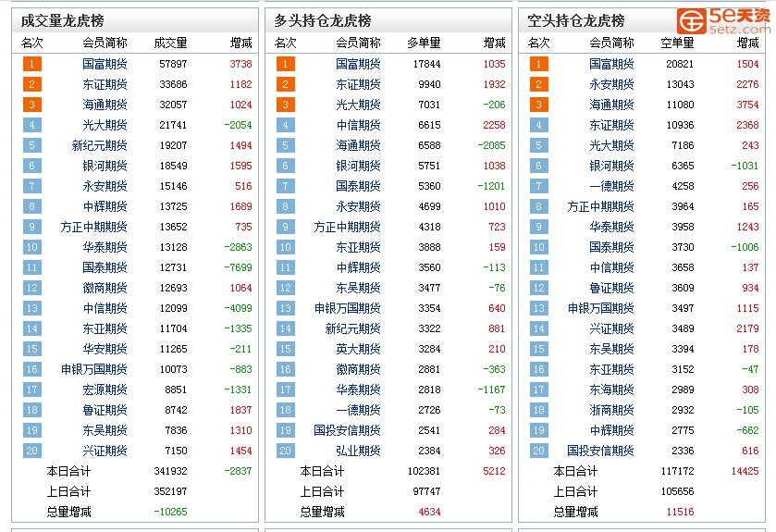Open 光大期货 in the 成交量龙虎榜 table
Viewport: 776px width, 532px height.
click(105, 125)
